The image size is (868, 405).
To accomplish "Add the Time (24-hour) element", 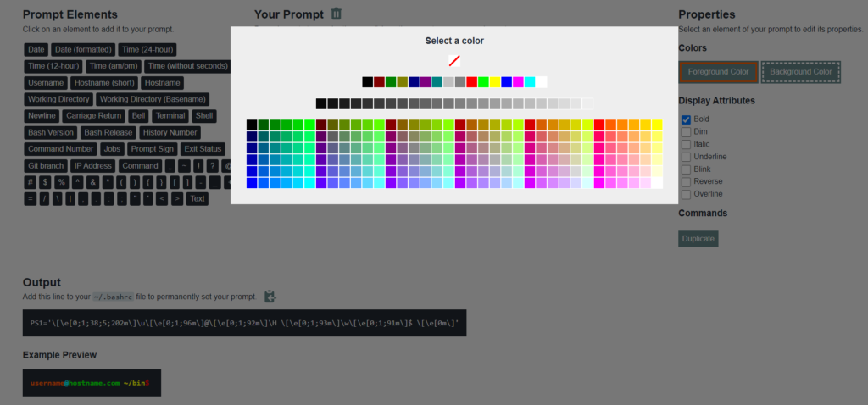I will pyautogui.click(x=147, y=50).
